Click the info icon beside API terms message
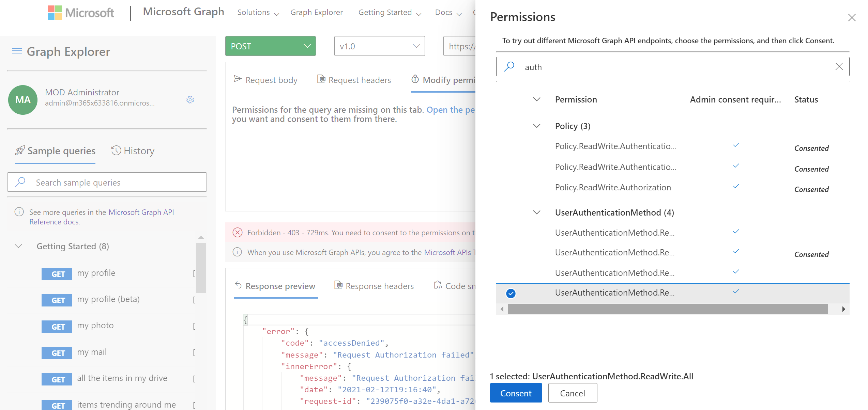 (x=238, y=252)
